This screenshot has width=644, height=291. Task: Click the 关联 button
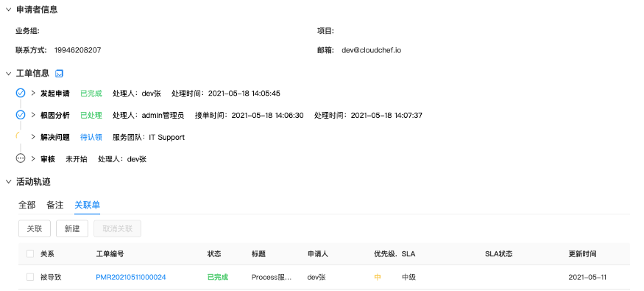click(x=35, y=228)
